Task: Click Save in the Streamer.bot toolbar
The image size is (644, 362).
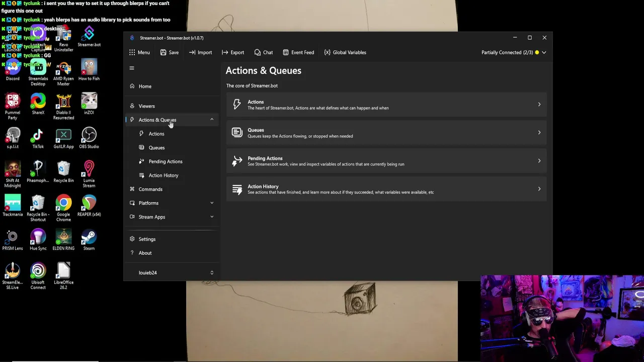Action: click(169, 52)
